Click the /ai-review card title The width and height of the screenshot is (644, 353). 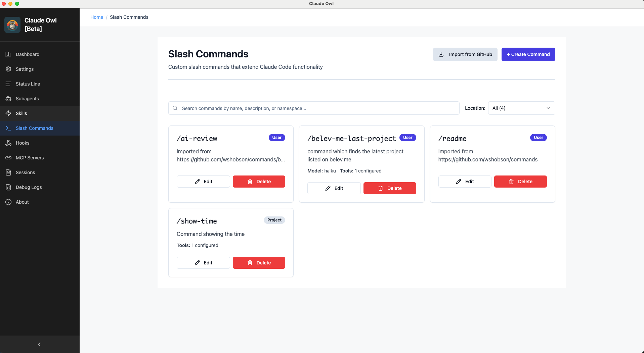197,139
